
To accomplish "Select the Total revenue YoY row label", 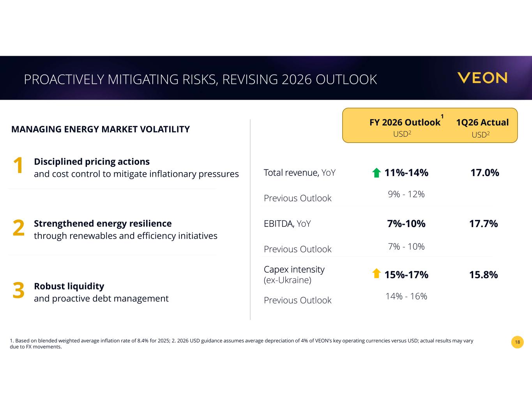I will coord(300,173).
